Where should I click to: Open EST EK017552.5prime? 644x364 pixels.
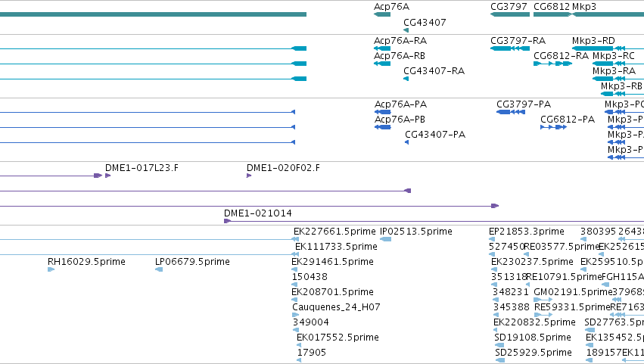click(338, 338)
